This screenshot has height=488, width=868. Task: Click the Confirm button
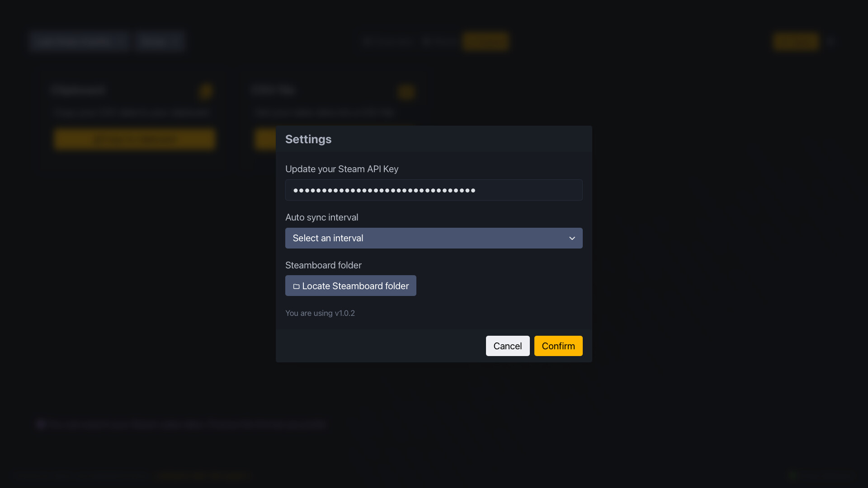[558, 346]
